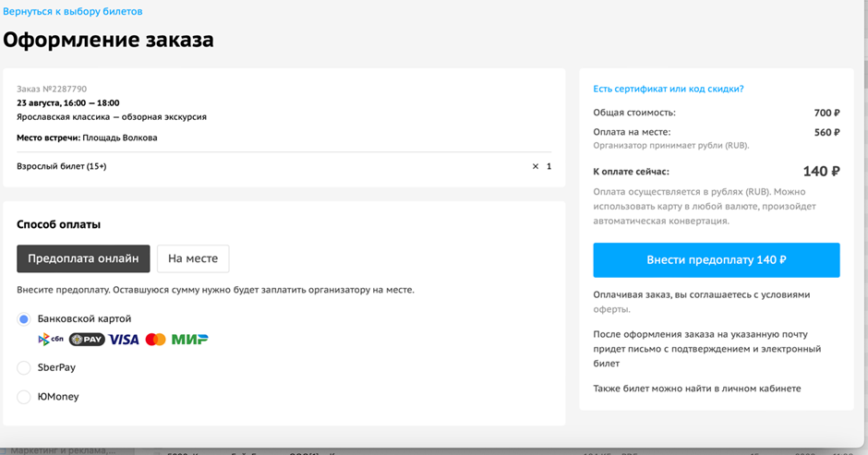
Task: Click the Взрослый билет (15+) row
Action: (x=62, y=167)
